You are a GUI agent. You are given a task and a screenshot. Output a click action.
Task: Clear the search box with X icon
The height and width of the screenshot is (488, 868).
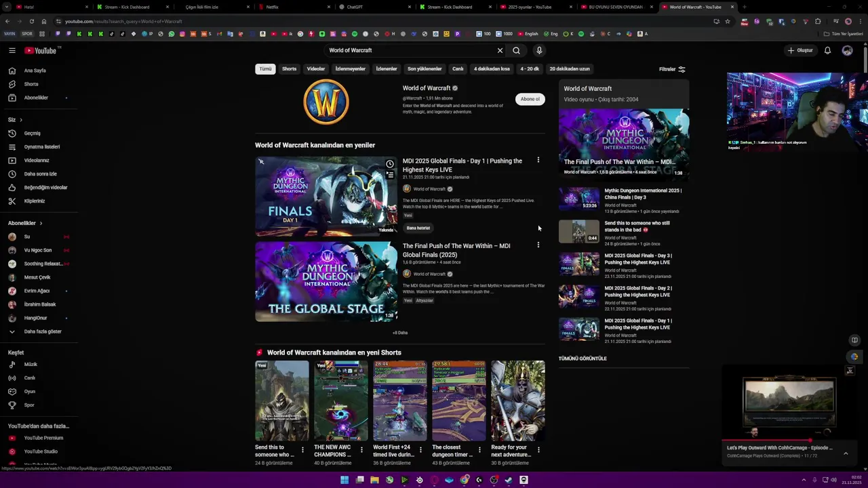500,50
